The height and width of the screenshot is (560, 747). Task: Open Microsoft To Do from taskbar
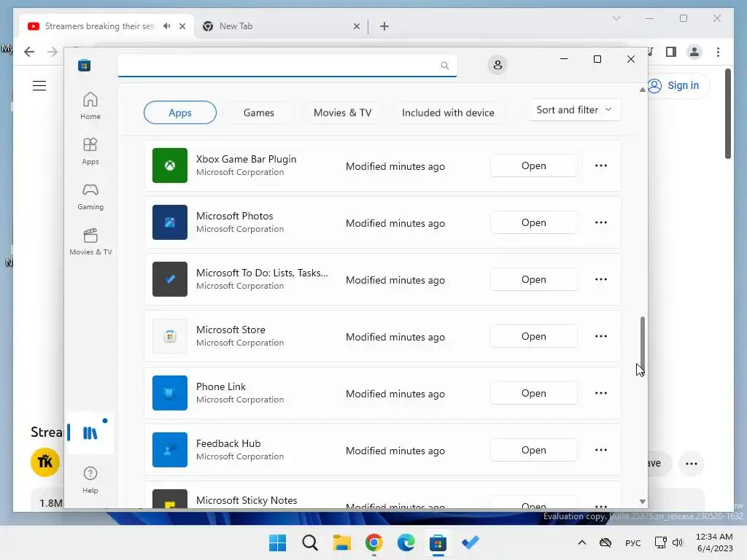coord(471,542)
